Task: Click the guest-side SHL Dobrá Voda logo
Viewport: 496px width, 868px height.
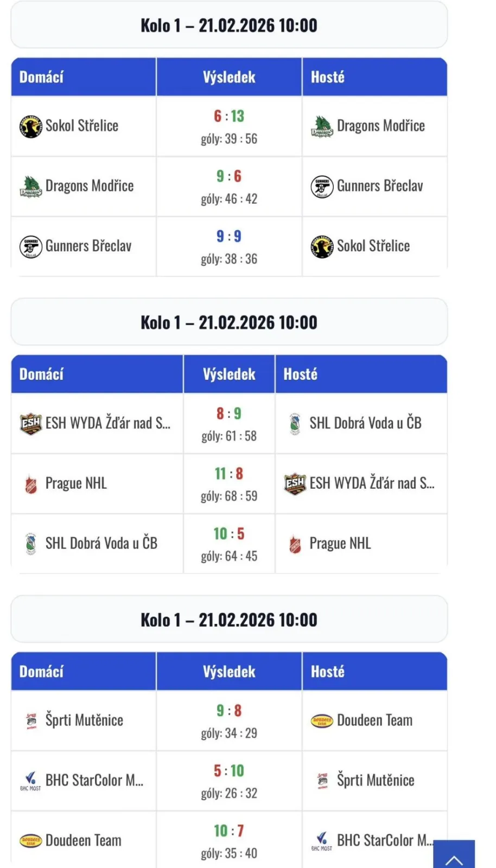Action: pyautogui.click(x=295, y=424)
